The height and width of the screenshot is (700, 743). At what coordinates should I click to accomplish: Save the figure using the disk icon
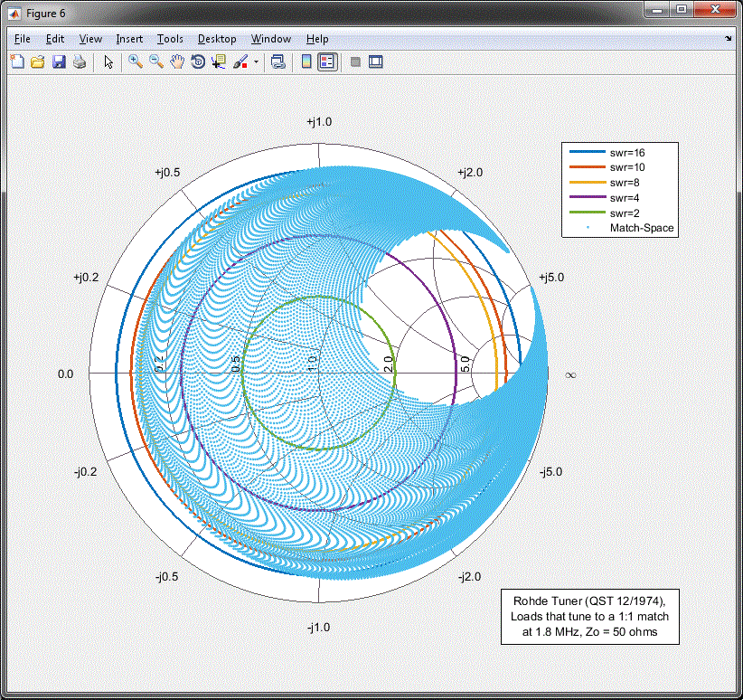59,62
